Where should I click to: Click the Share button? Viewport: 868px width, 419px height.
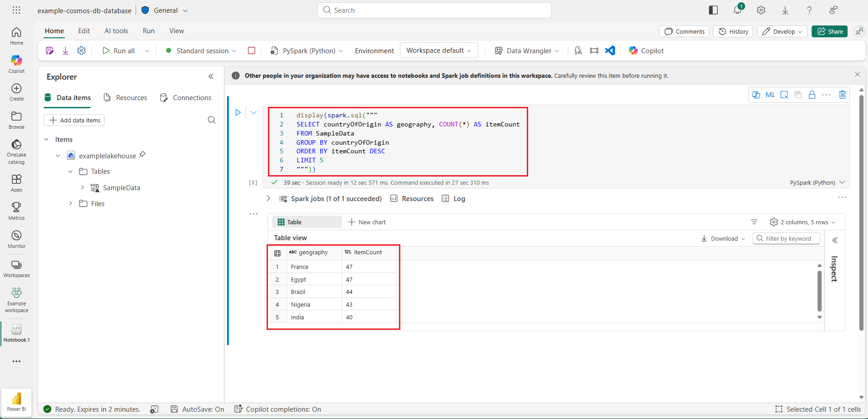click(829, 31)
